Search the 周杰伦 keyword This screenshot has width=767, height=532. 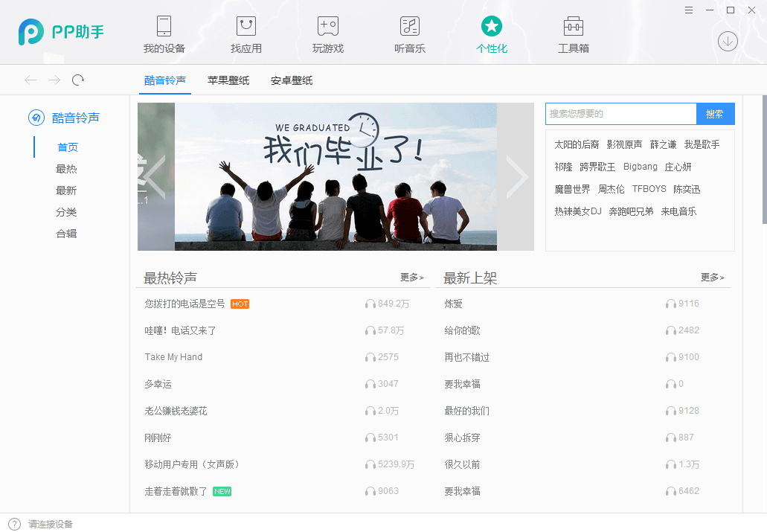click(611, 189)
